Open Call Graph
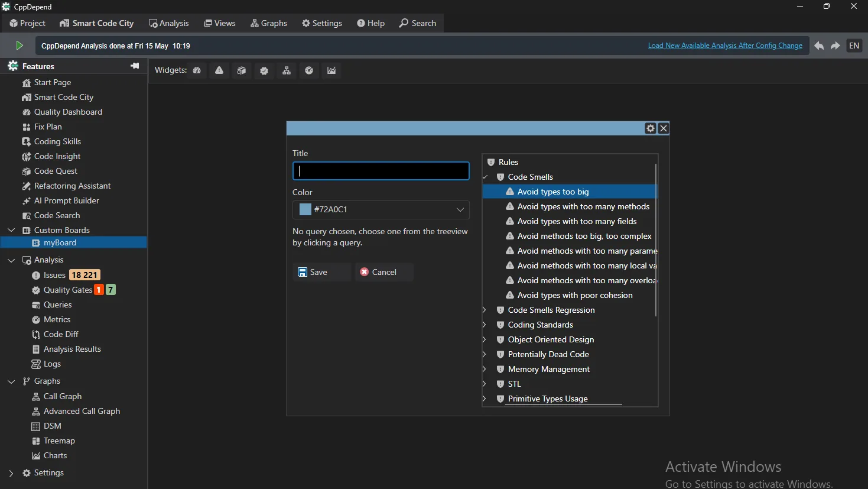This screenshot has height=489, width=868. click(63, 396)
